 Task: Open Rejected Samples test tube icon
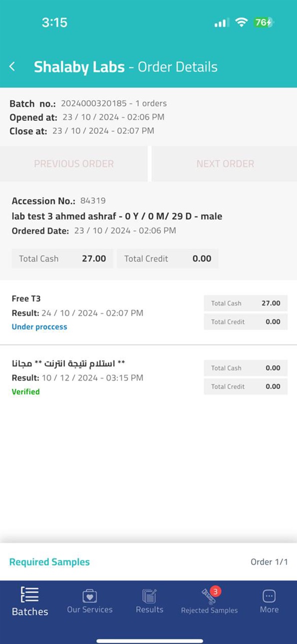[208, 597]
